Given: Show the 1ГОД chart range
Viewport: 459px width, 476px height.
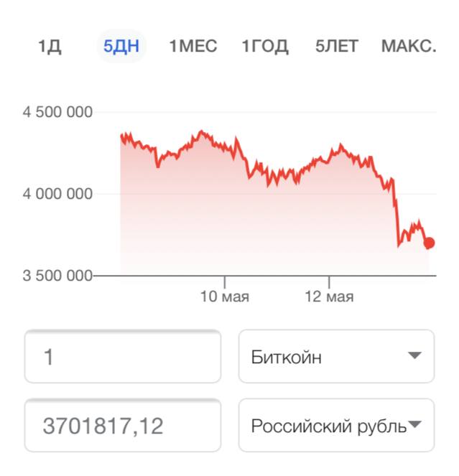Looking at the screenshot, I should [265, 47].
